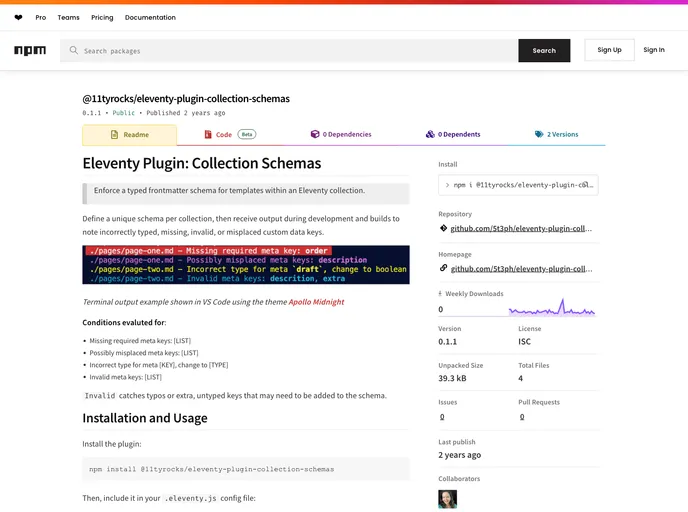This screenshot has width=688, height=512.
Task: Click the terminal output example image
Action: tap(246, 265)
